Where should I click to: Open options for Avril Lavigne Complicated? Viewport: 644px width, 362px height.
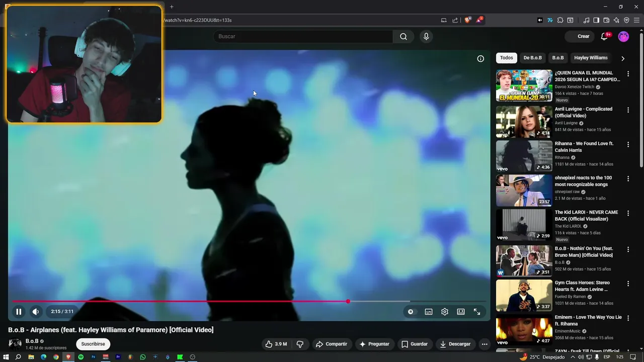(628, 110)
